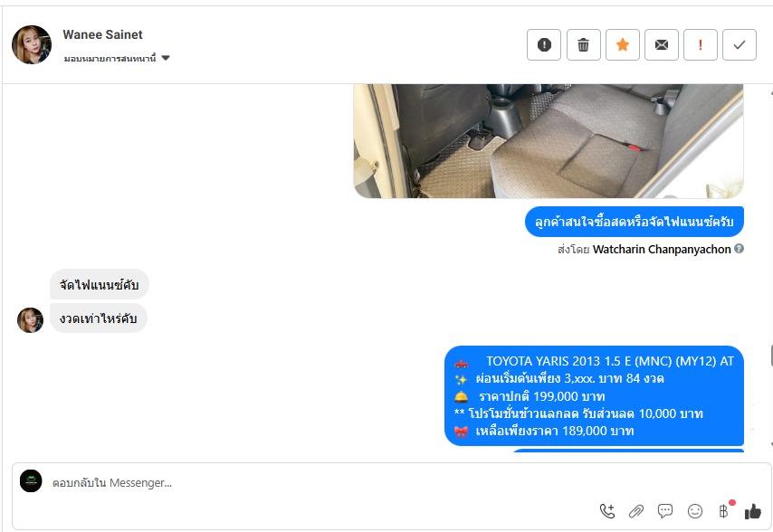The height and width of the screenshot is (532, 773).
Task: Click the help icon beside Watcharin Chanpanyachon
Action: coord(739,249)
